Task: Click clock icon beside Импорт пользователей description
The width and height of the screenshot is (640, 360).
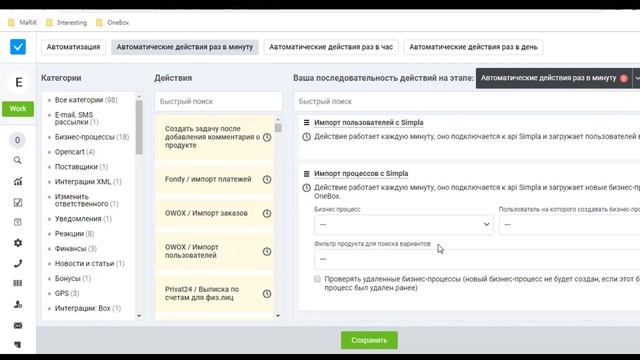Action: point(307,137)
